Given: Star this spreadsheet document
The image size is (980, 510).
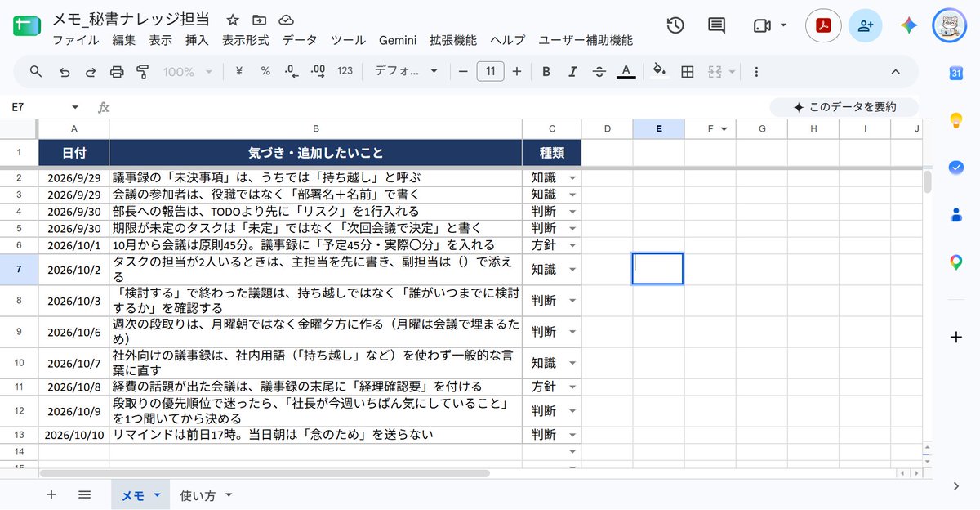Looking at the screenshot, I should (233, 20).
